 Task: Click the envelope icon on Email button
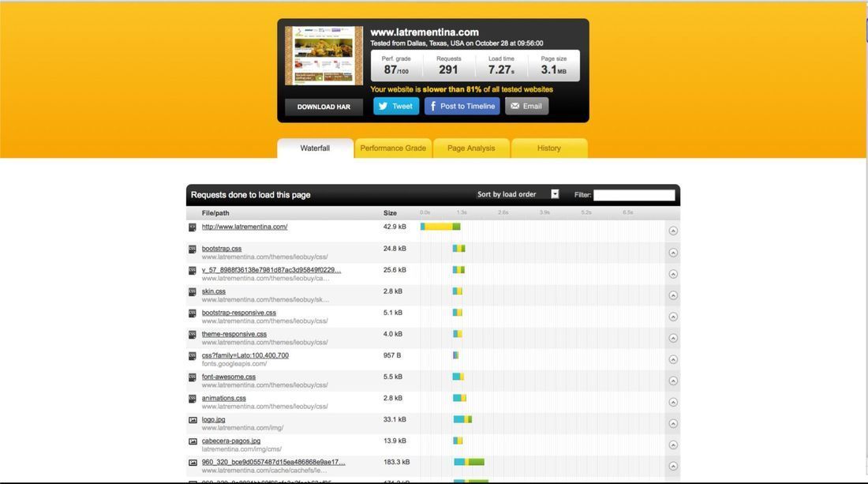click(514, 106)
